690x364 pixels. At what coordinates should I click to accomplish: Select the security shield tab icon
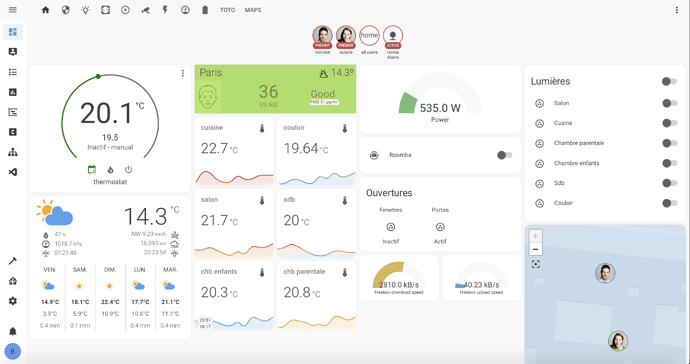point(66,10)
